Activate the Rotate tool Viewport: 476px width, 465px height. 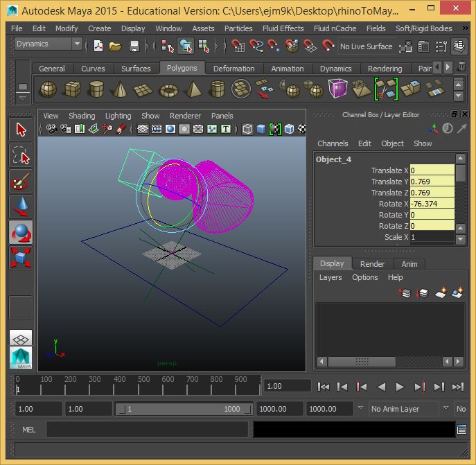[x=21, y=232]
